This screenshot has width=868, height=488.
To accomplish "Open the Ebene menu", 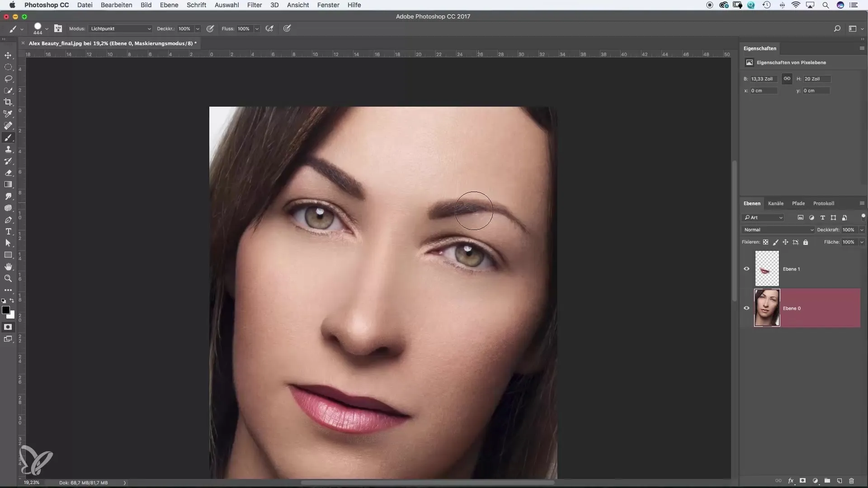I will coord(169,5).
